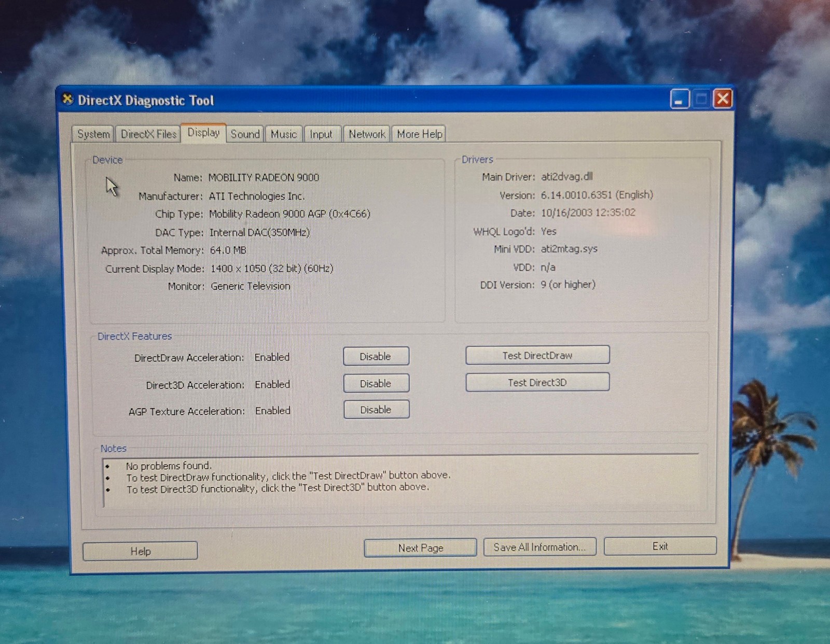
Task: Click WHQL Logo'd value Yes
Action: 548,231
